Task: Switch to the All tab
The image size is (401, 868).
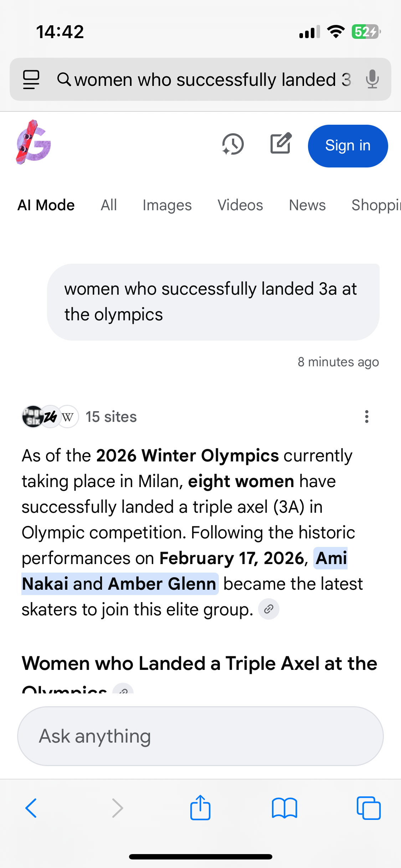Action: click(109, 205)
